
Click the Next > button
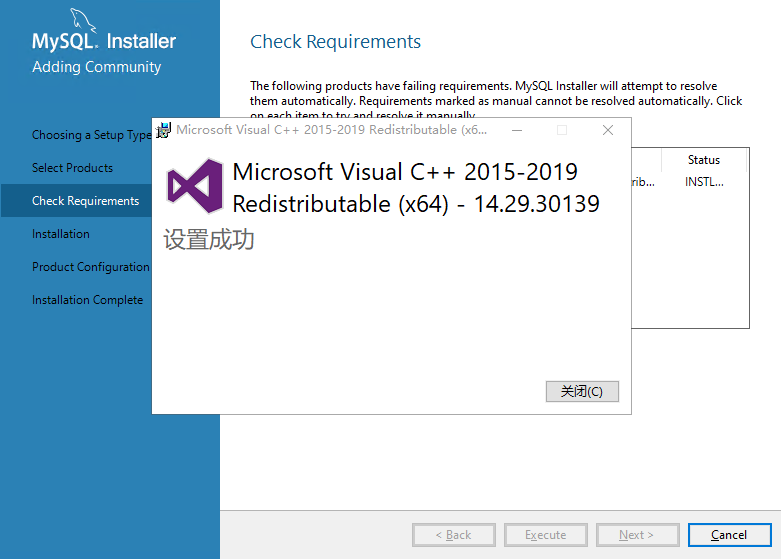(637, 535)
